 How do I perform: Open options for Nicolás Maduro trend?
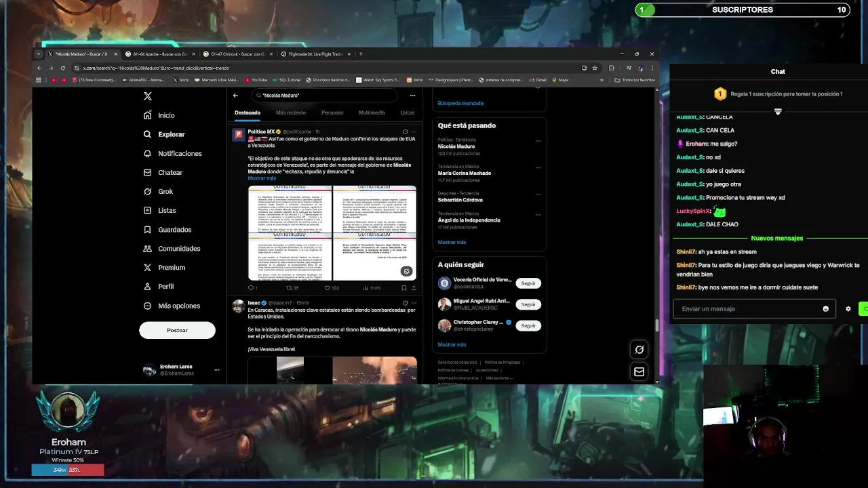click(x=538, y=141)
